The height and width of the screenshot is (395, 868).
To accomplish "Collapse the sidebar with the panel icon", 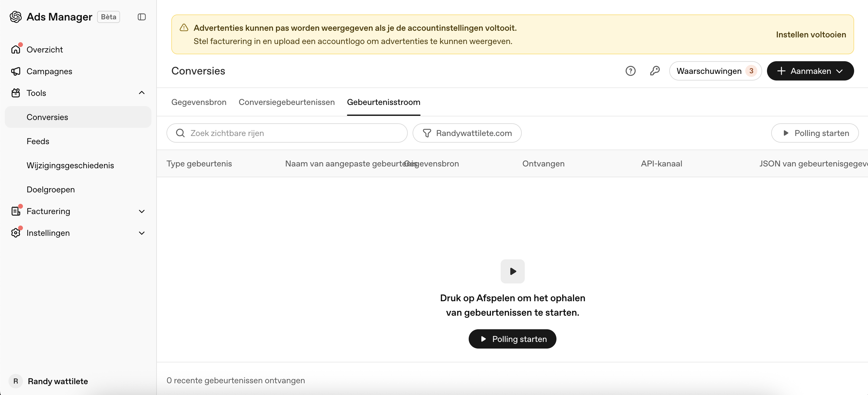I will (x=141, y=17).
